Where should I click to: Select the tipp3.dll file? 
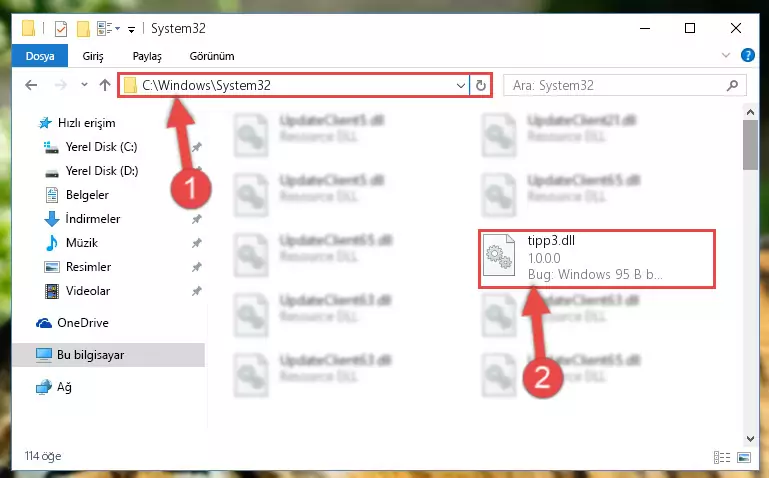(x=597, y=259)
